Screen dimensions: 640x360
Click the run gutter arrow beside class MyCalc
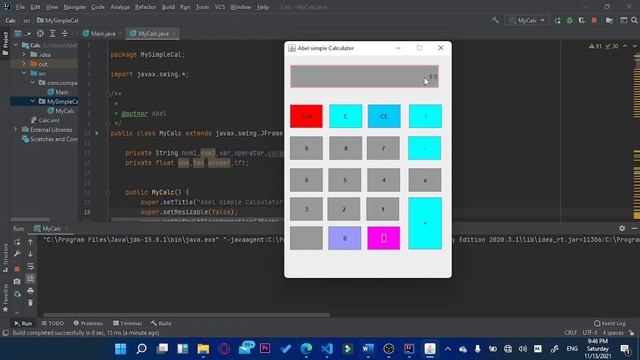97,133
